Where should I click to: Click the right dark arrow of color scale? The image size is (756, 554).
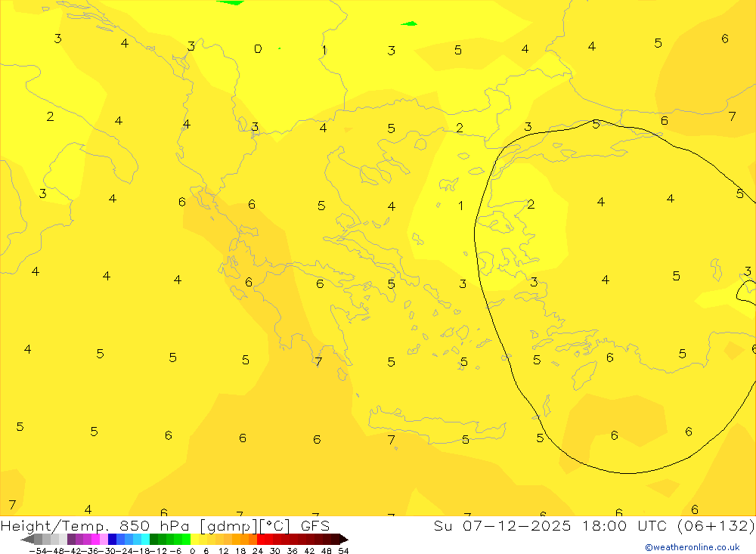[x=344, y=539]
